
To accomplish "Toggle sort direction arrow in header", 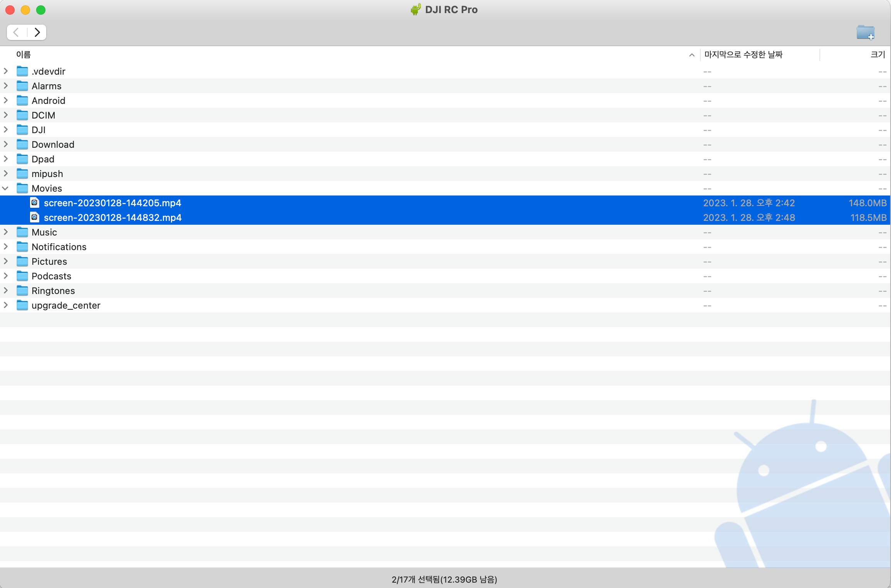I will pos(692,55).
